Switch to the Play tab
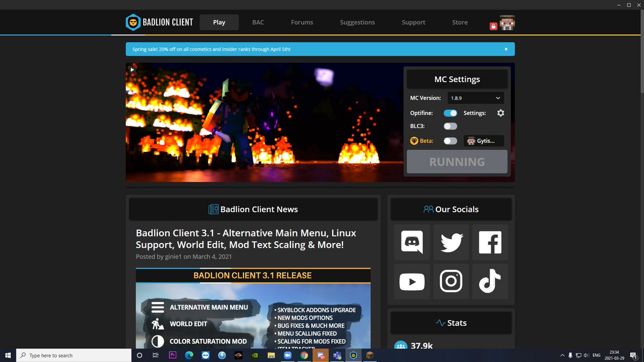The height and width of the screenshot is (362, 644). pyautogui.click(x=219, y=22)
